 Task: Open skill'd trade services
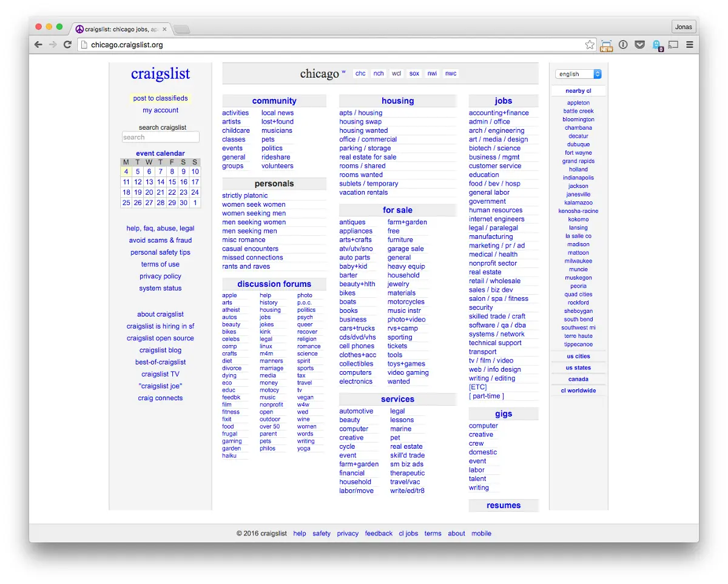point(408,455)
